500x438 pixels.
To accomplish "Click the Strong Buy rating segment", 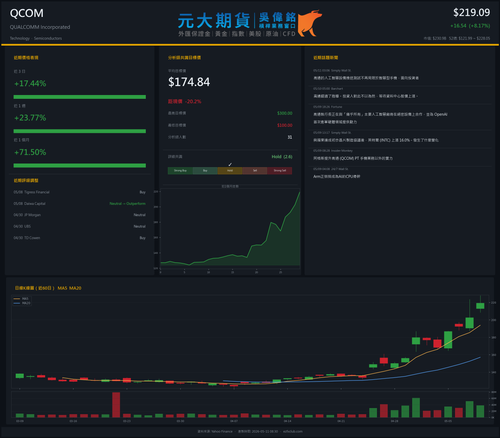I will point(180,171).
